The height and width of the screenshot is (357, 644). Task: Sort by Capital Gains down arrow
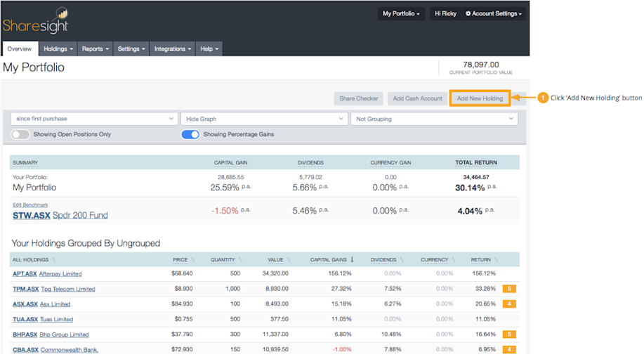(352, 259)
